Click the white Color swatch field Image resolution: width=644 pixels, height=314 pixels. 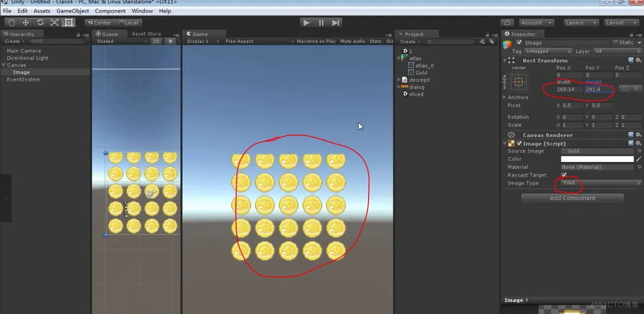598,159
